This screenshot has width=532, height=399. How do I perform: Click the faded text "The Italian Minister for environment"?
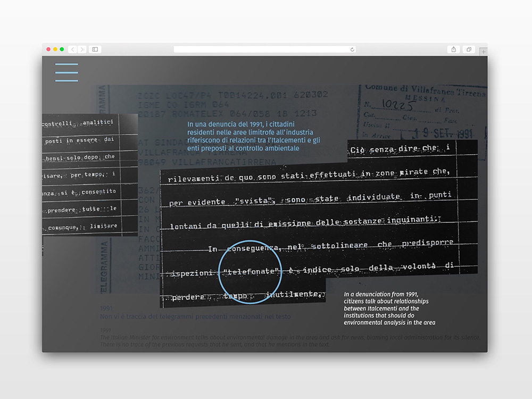(x=290, y=337)
